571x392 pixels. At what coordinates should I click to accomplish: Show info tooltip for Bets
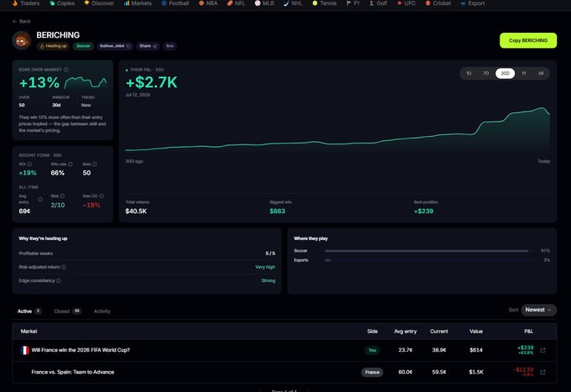tap(95, 165)
